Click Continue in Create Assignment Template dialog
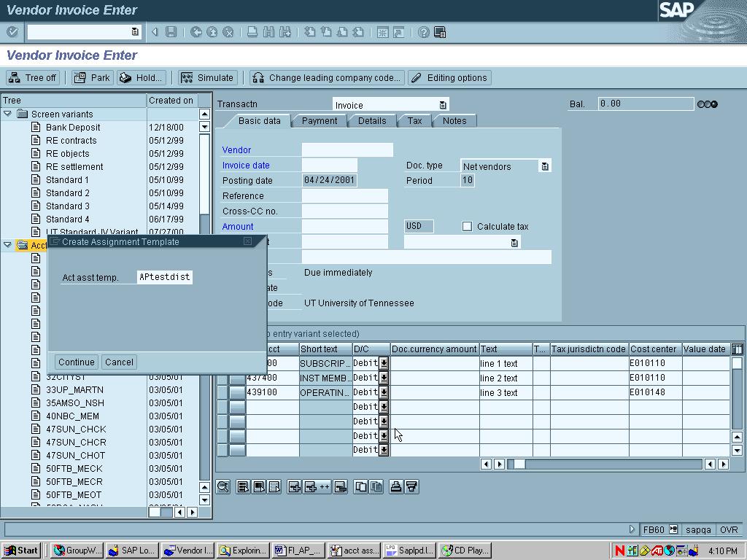This screenshot has height=560, width=747. 76,362
